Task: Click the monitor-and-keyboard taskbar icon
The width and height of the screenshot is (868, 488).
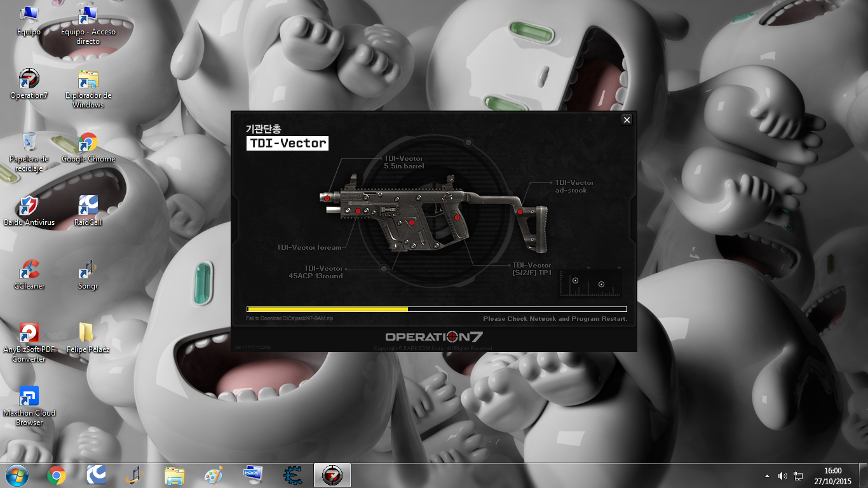Action: coord(254,475)
